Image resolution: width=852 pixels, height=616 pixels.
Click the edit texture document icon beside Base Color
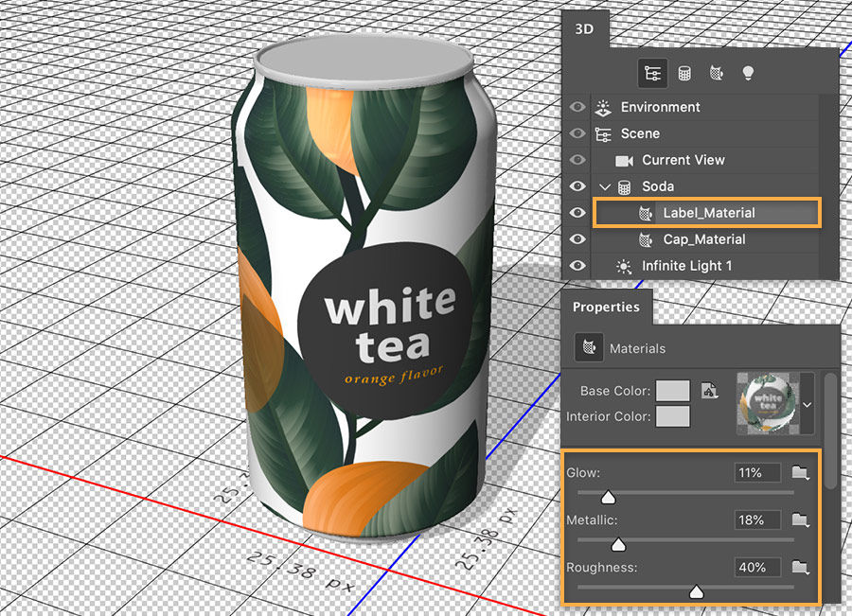coord(710,390)
